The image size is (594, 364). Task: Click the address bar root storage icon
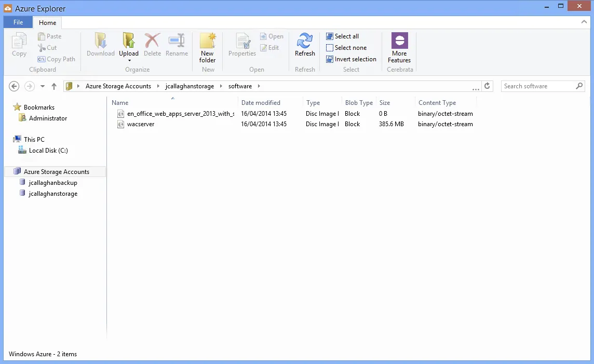tap(69, 86)
